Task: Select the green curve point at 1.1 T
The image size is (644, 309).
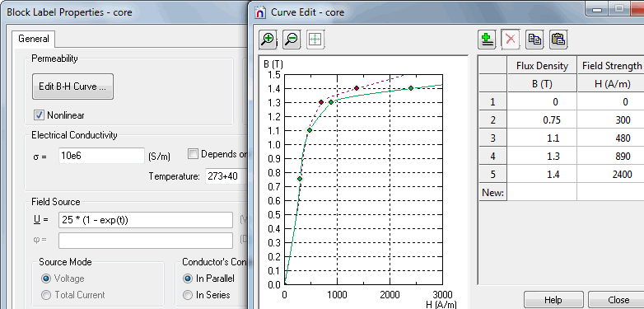Action: click(310, 130)
